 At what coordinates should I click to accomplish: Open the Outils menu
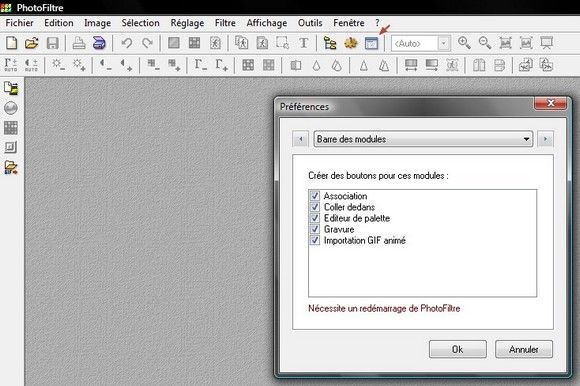310,23
